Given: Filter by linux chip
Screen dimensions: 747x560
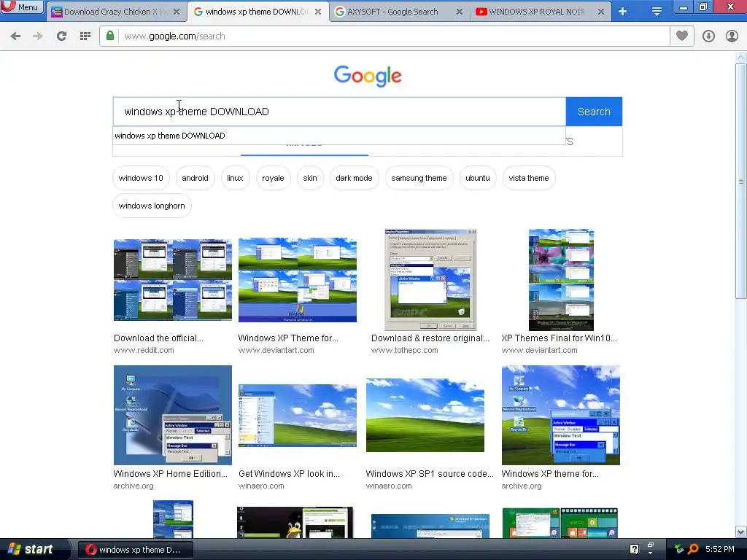Looking at the screenshot, I should point(235,178).
